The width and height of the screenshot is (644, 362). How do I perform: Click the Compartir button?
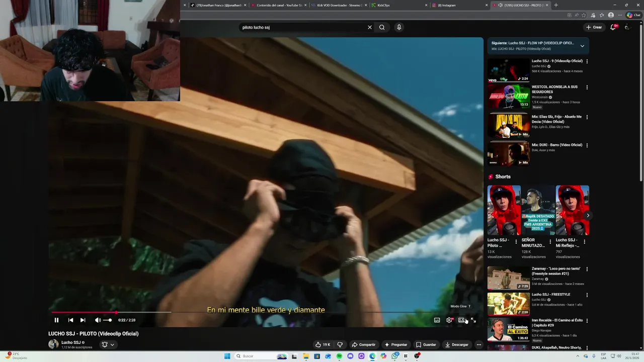pyautogui.click(x=363, y=344)
